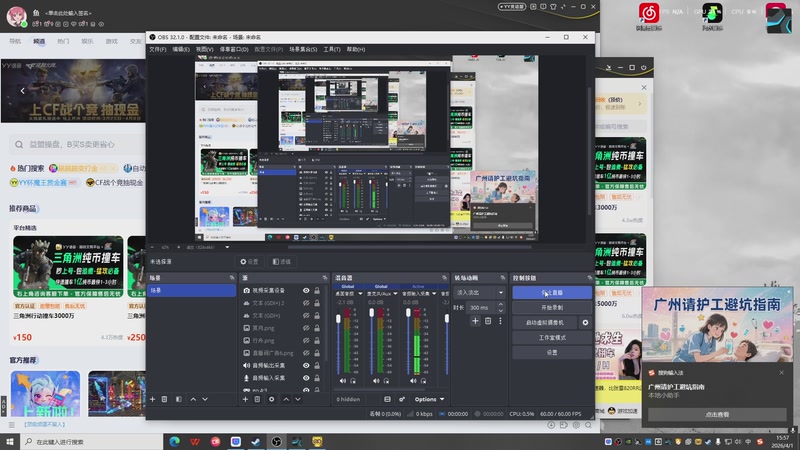The width and height of the screenshot is (800, 450).
Task: Switch mixer layout icon beside 0 hidden
Action: 387,399
